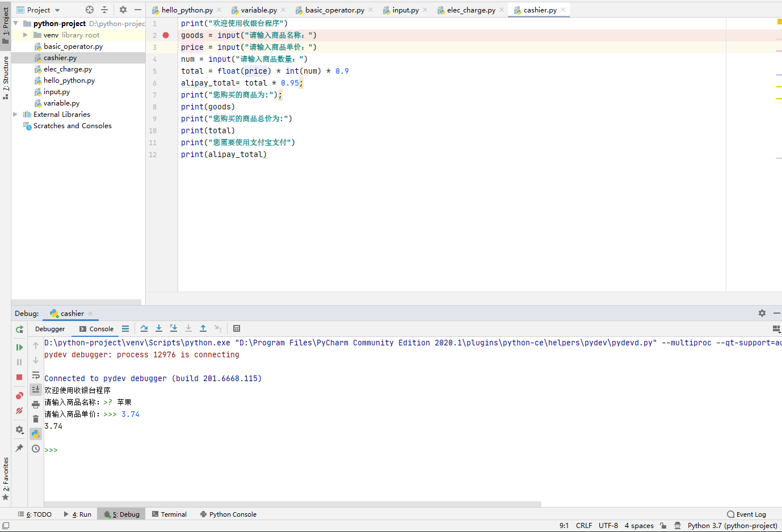Open debug settings gear menu
Viewport: 782px width, 532px height.
[x=19, y=430]
